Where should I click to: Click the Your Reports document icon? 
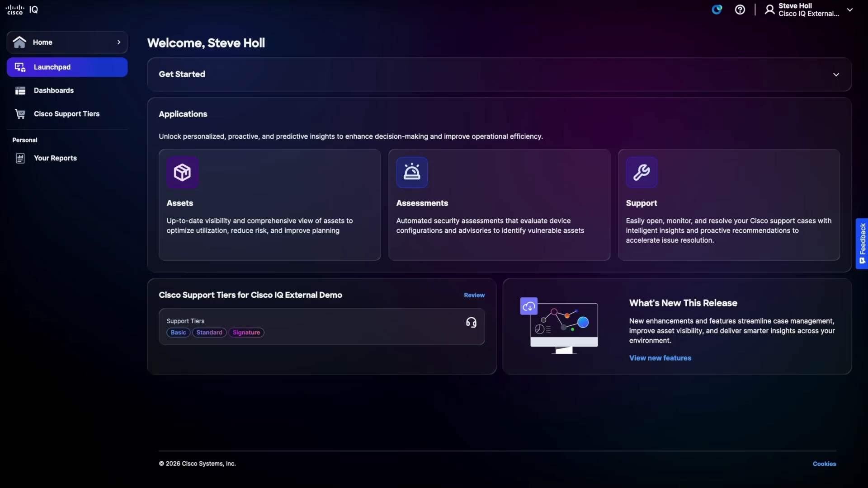pyautogui.click(x=20, y=158)
